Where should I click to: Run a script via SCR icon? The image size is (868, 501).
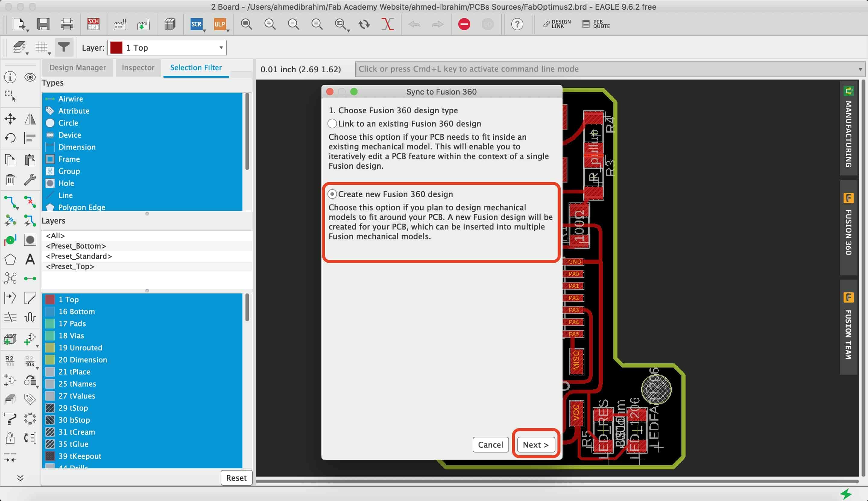coord(196,24)
